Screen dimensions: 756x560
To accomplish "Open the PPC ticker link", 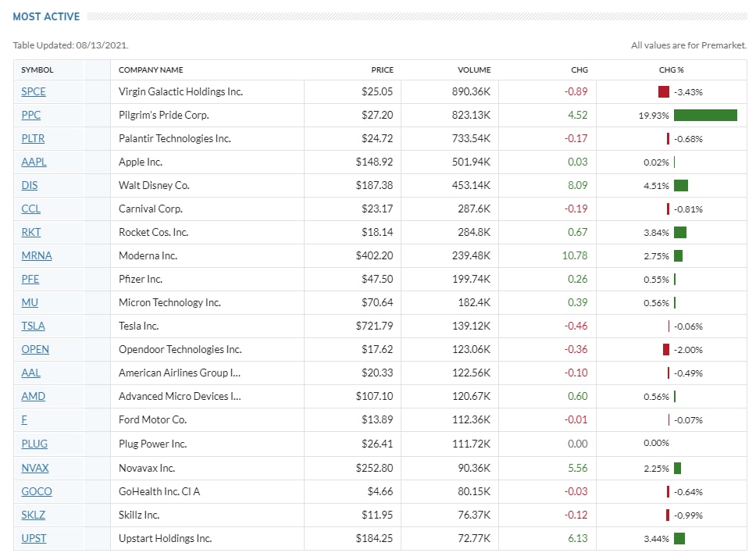I will tap(31, 116).
